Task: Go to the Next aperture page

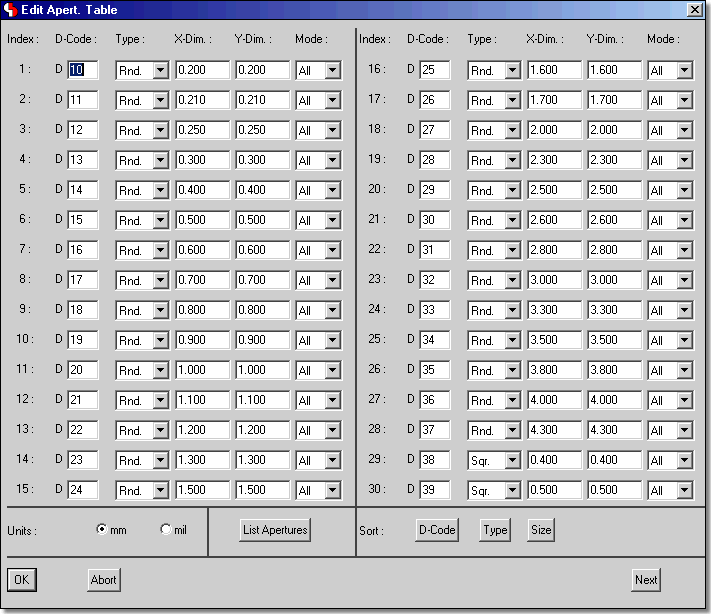Action: tap(646, 579)
